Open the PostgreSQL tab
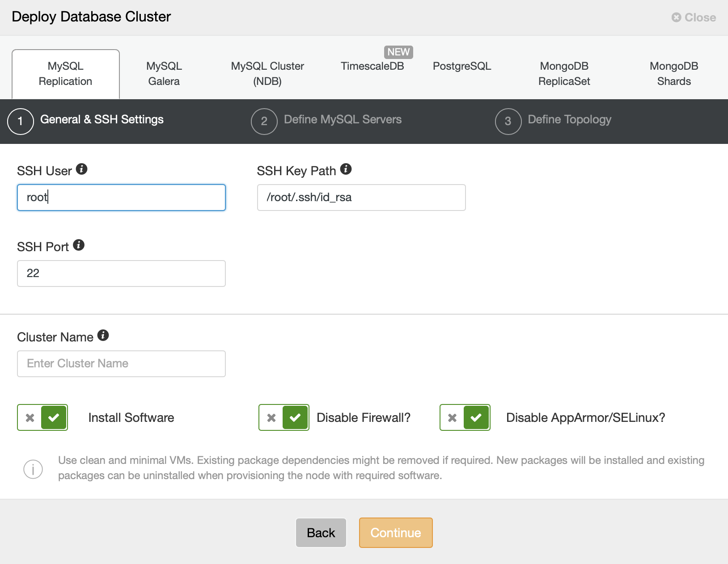This screenshot has width=728, height=564. click(462, 66)
